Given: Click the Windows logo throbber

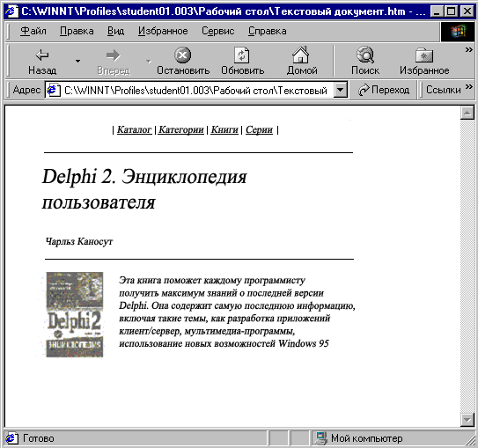Looking at the screenshot, I should 457,32.
